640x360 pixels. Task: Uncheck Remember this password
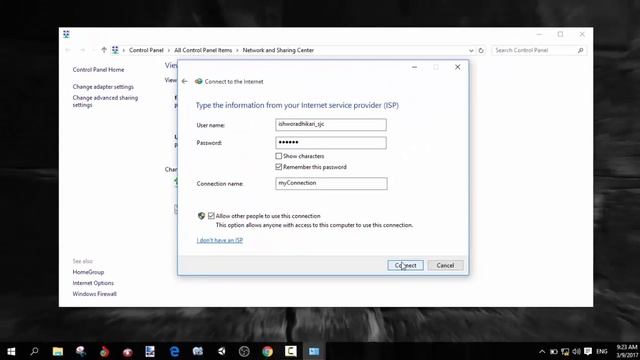278,167
